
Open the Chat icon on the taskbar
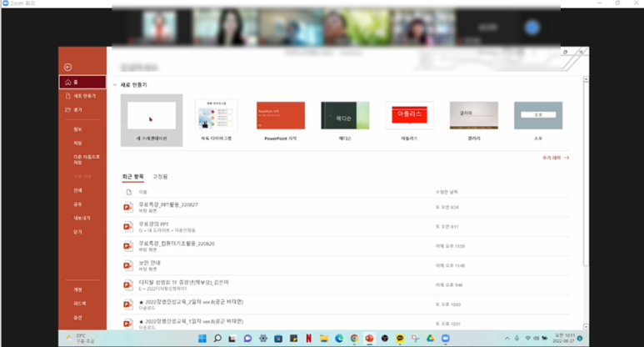point(247,339)
